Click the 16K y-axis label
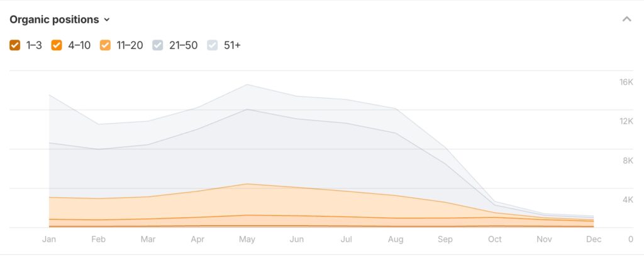This screenshot has width=644, height=258. coord(626,82)
